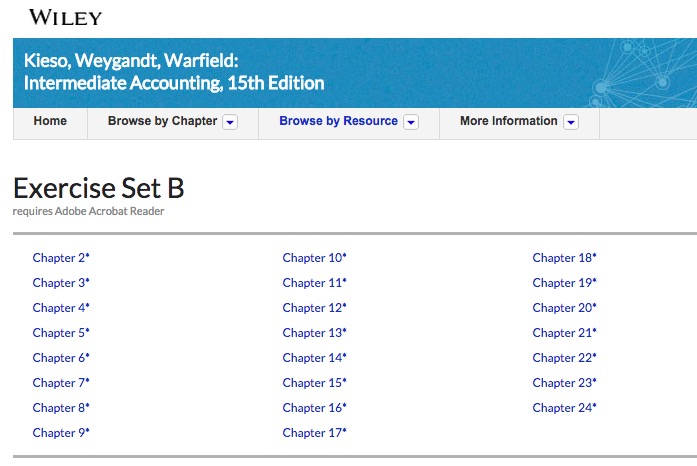Open the Home menu item
This screenshot has height=466, width=697.
[50, 121]
